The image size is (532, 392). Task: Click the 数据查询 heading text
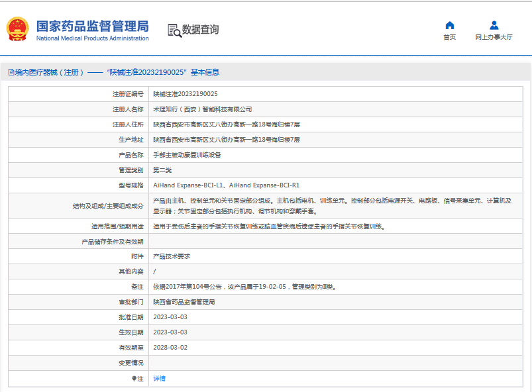tap(201, 30)
